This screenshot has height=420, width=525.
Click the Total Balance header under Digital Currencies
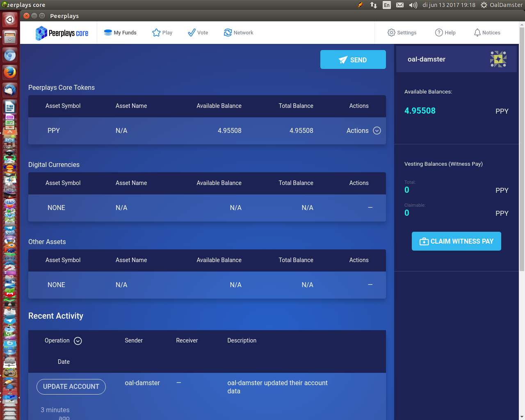click(x=296, y=183)
